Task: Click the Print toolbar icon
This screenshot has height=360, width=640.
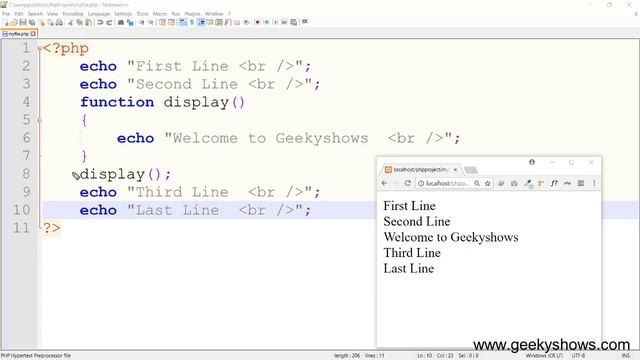Action: [x=59, y=22]
